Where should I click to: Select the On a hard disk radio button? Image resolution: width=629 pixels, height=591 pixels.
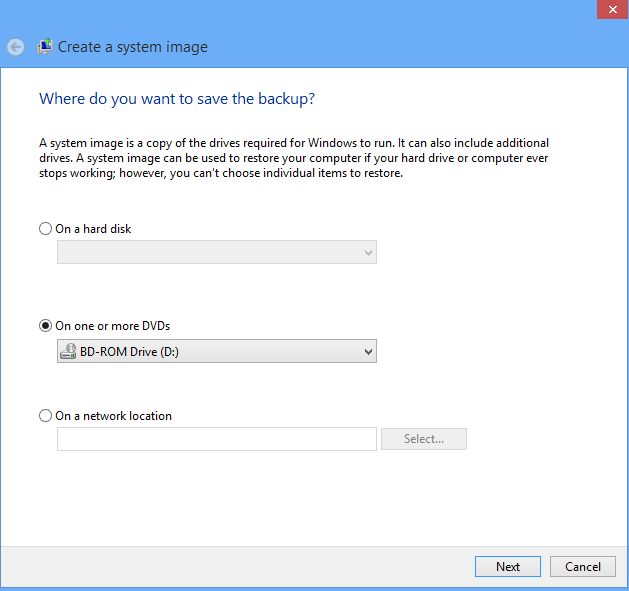45,229
